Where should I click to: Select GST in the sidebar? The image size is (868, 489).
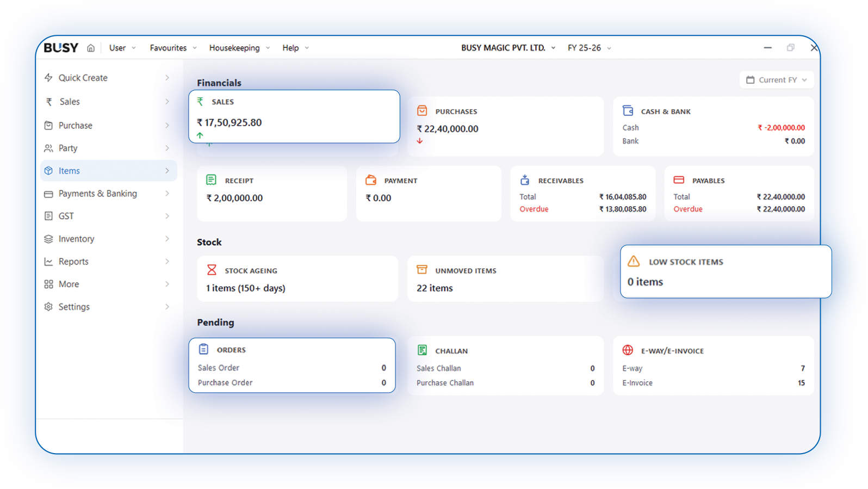pos(109,216)
